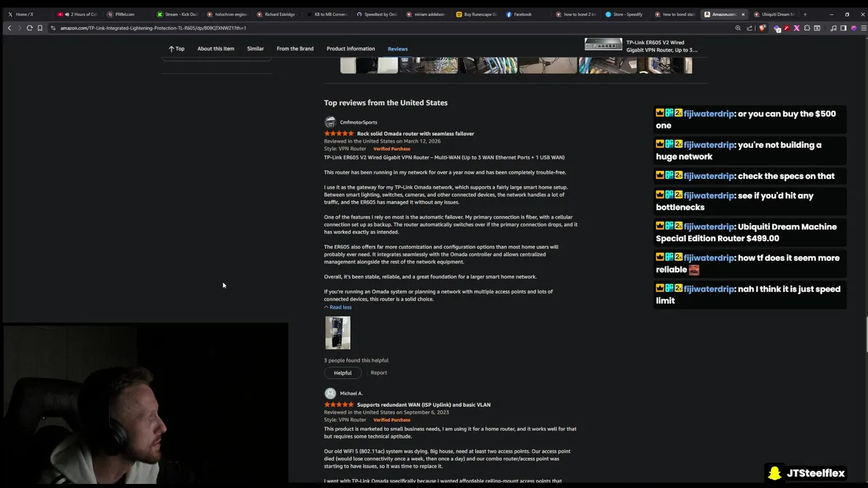Open review Supports redundant WAN title
Viewport: 868px width, 488px height.
tap(424, 405)
